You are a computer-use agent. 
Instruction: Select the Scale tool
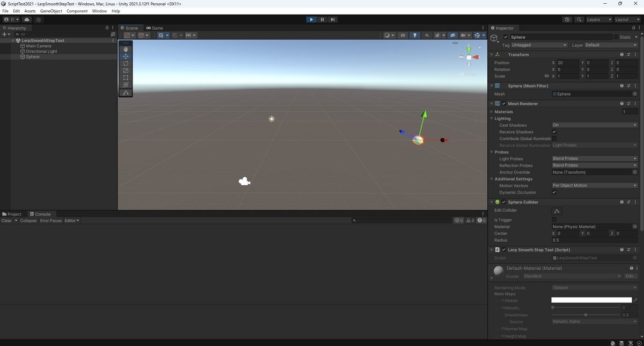pyautogui.click(x=126, y=70)
